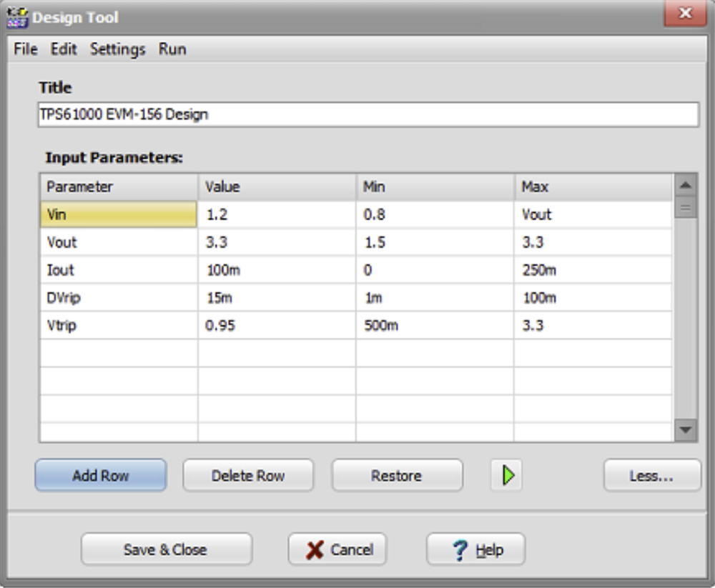Click Save & Close
The image size is (715, 588).
[x=167, y=549]
